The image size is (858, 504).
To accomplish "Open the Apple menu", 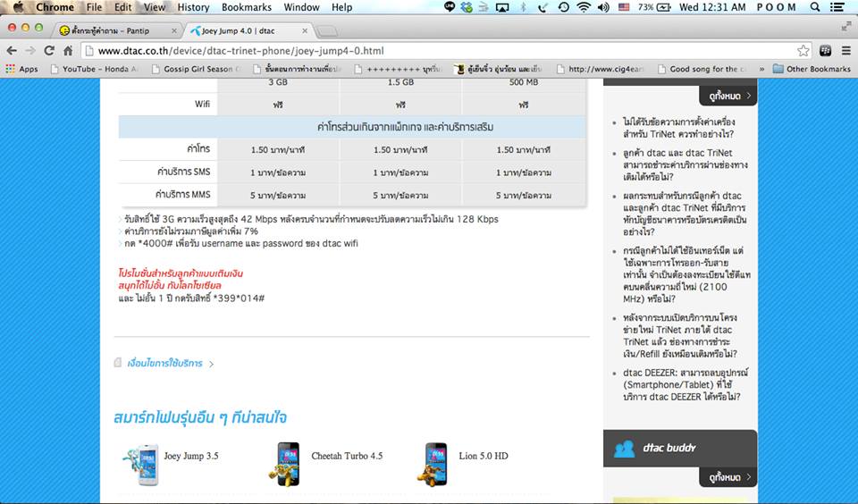I will coord(18,7).
